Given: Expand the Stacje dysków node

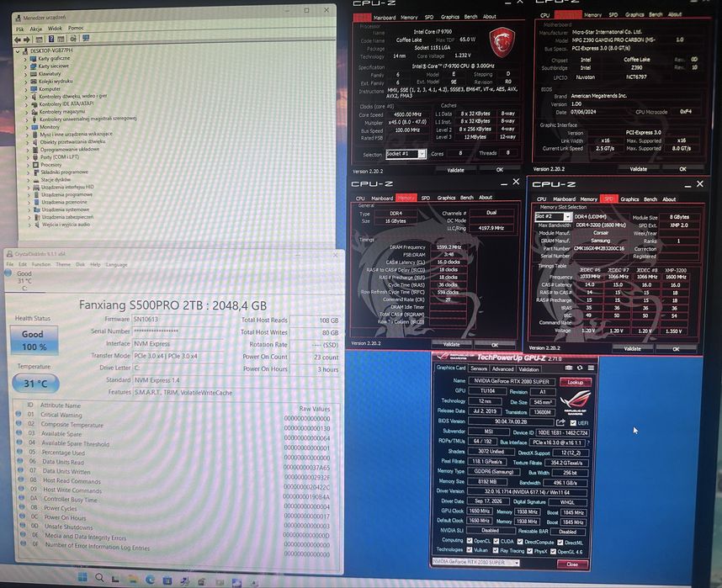Looking at the screenshot, I should pos(29,180).
